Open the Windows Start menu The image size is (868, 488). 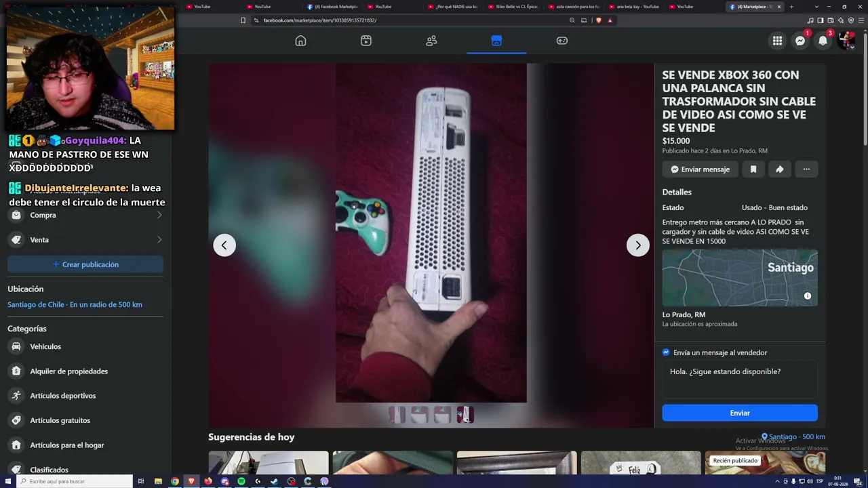tap(7, 481)
